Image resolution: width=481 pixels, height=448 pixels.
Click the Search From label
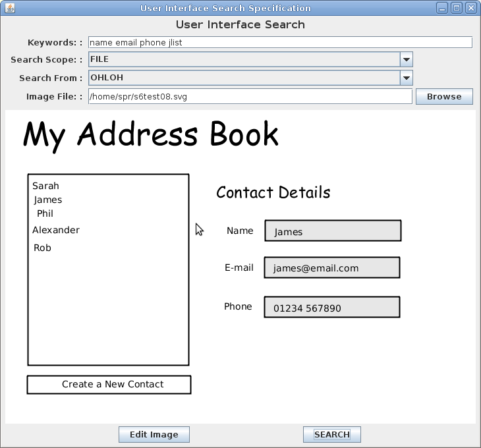51,78
